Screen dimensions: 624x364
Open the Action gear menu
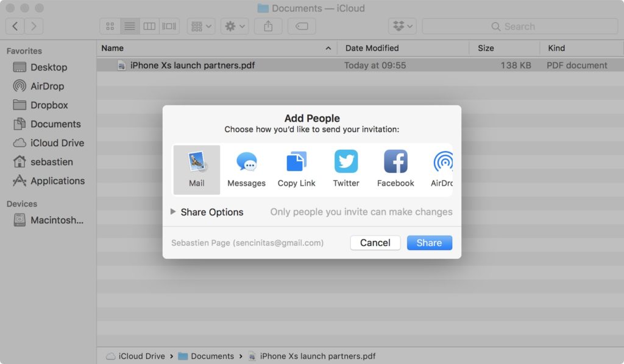(x=235, y=26)
